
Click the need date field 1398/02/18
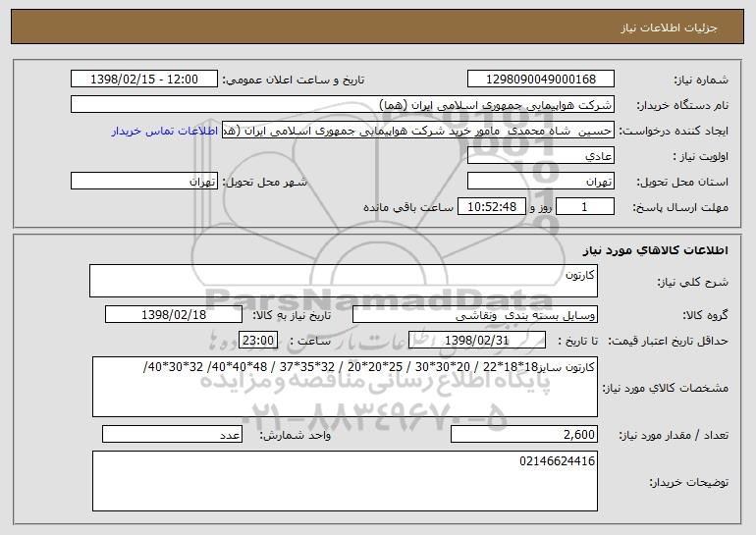(174, 315)
